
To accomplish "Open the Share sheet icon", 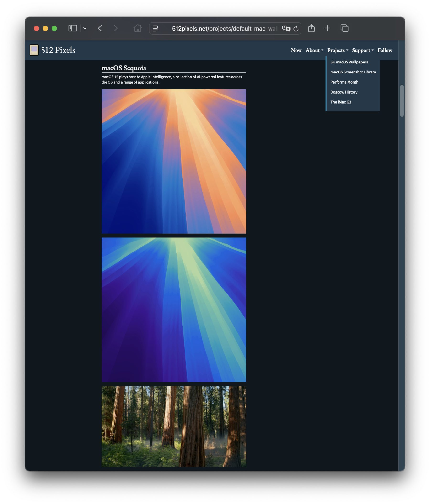I will tap(311, 28).
